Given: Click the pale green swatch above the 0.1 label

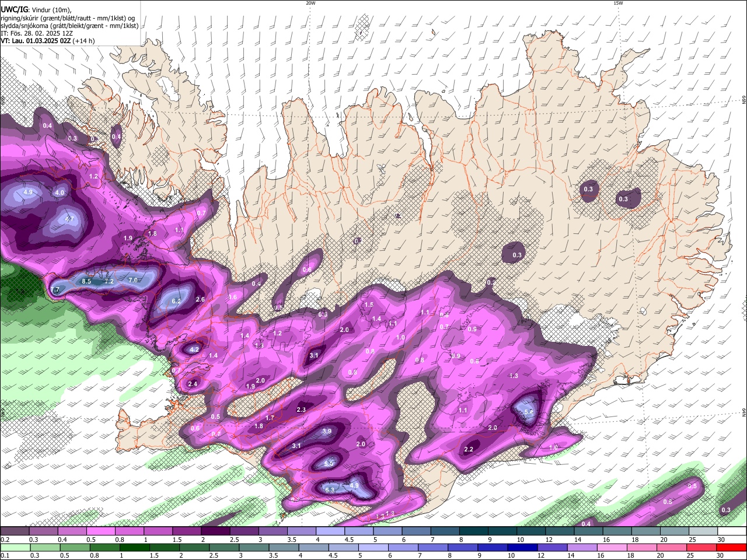Looking at the screenshot, I should coord(15,547).
